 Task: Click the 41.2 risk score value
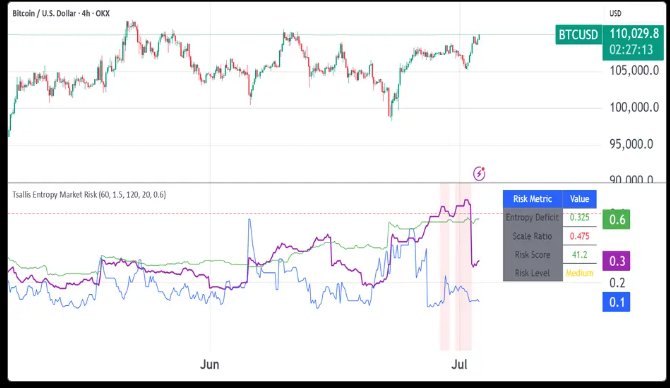pos(579,255)
